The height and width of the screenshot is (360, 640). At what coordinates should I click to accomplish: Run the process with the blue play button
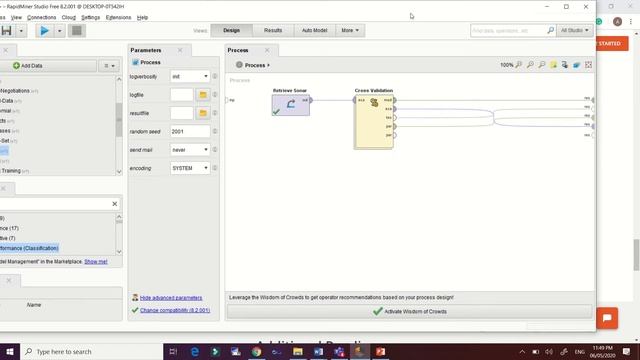(44, 31)
